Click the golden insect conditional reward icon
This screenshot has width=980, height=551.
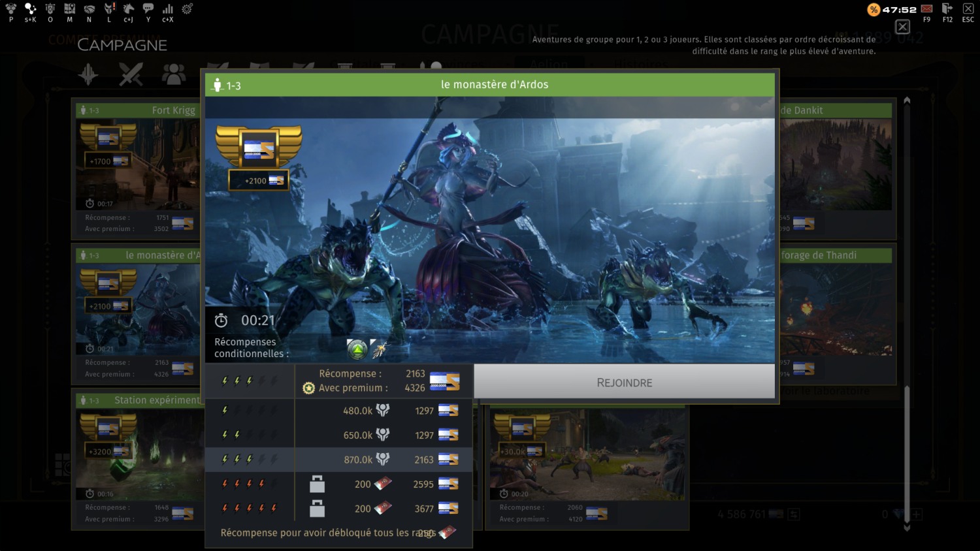tap(379, 349)
